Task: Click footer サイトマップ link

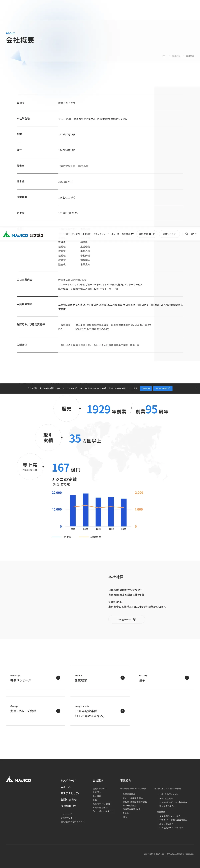Action: point(66,814)
